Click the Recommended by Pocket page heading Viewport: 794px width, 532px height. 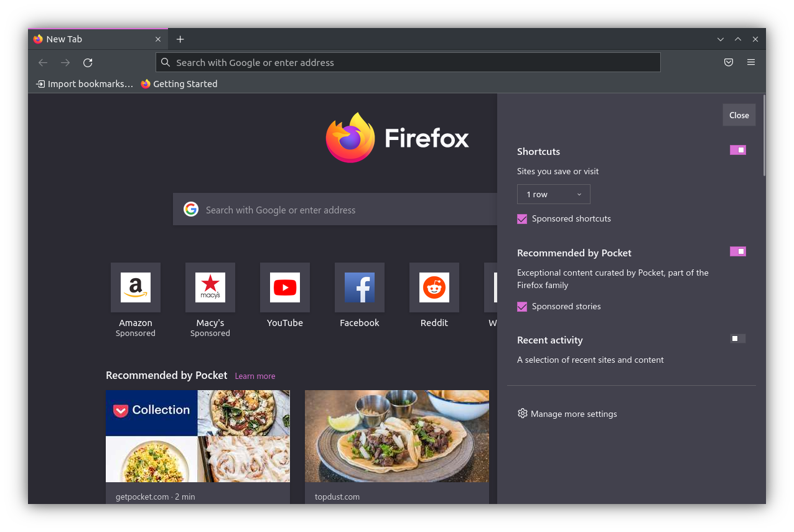(167, 375)
